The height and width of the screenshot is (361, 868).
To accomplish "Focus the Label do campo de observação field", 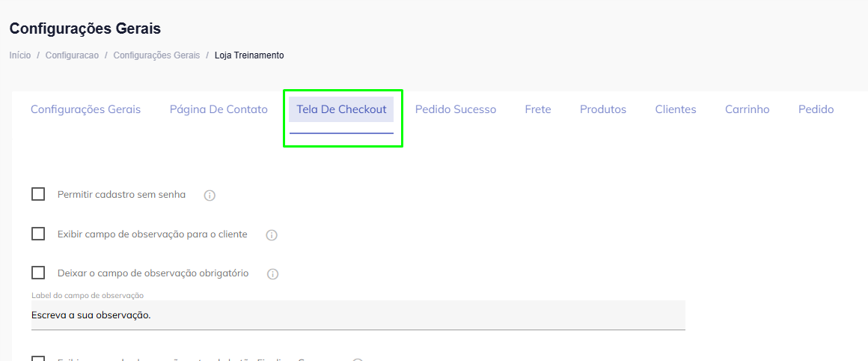I will click(358, 315).
